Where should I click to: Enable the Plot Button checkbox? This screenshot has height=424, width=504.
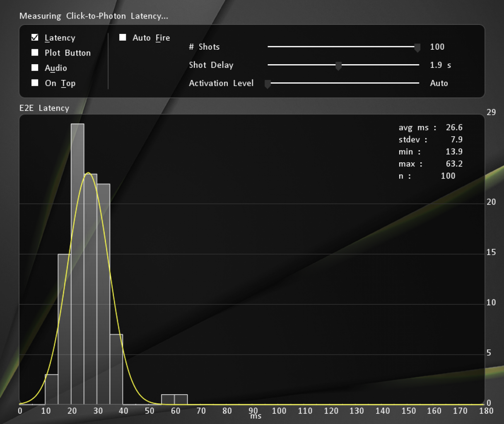pos(35,53)
